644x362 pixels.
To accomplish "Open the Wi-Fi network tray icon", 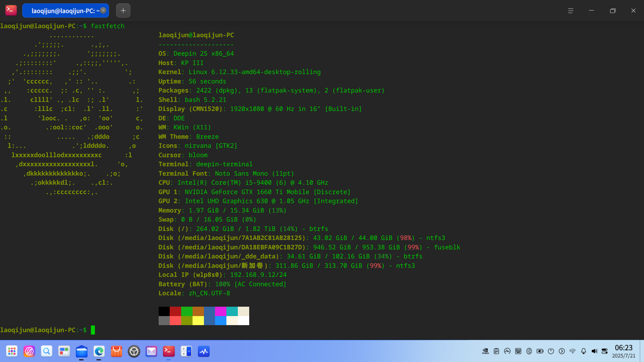I will click(573, 351).
